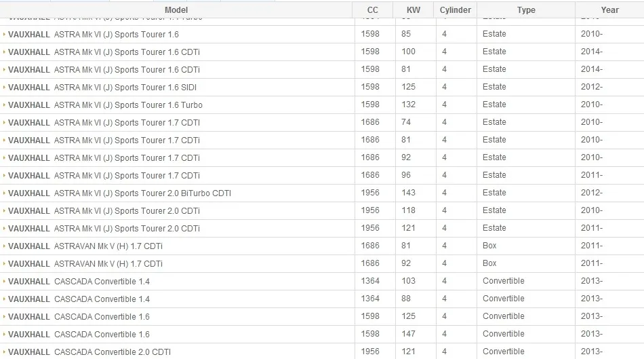Image resolution: width=644 pixels, height=359 pixels.
Task: Select model text 'ASTRA Mk VI (J) Sports Tourer 1.6 Turbo'
Action: (x=128, y=105)
